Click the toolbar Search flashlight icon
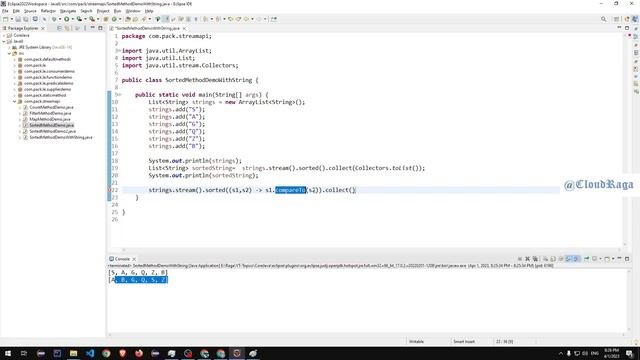The width and height of the screenshot is (640, 360). (x=144, y=19)
